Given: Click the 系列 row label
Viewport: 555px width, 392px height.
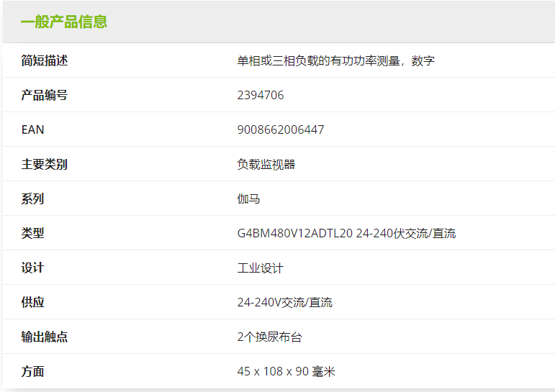Looking at the screenshot, I should [x=33, y=199].
